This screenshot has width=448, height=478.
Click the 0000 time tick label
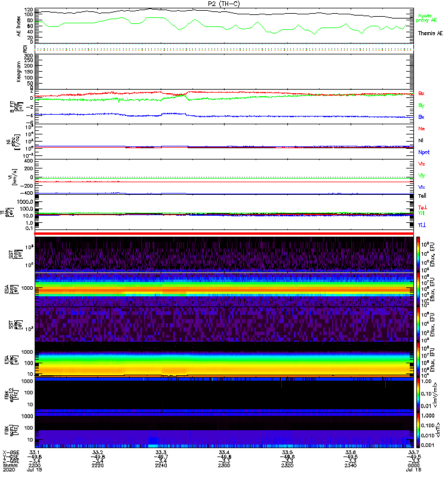click(413, 465)
